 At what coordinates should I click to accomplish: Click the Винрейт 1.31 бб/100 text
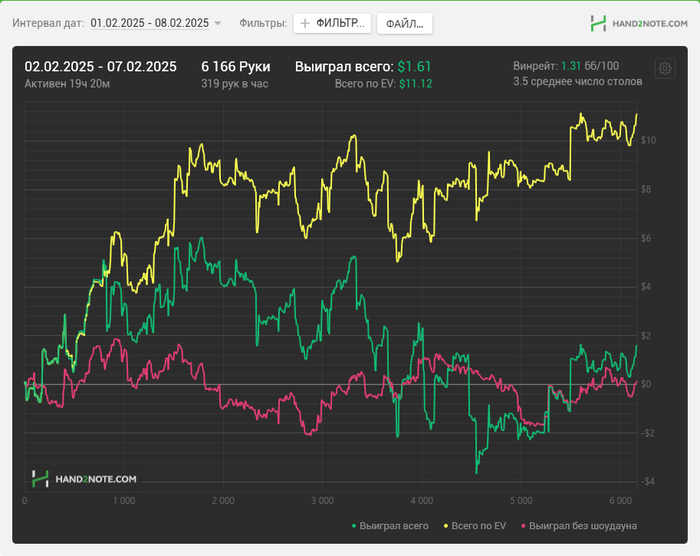pos(566,66)
